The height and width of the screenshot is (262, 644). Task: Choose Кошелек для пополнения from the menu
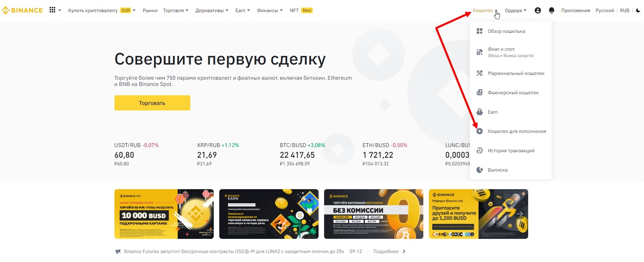(511, 131)
